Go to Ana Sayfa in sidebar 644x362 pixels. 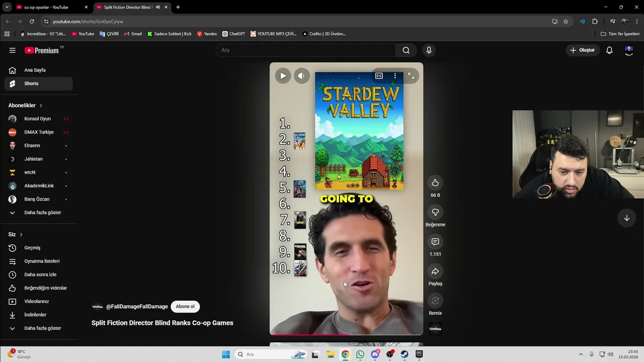[x=38, y=70]
